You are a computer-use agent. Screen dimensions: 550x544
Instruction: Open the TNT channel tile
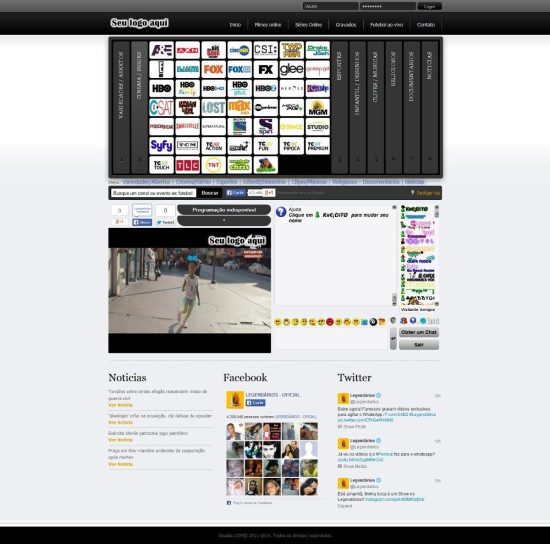[213, 165]
